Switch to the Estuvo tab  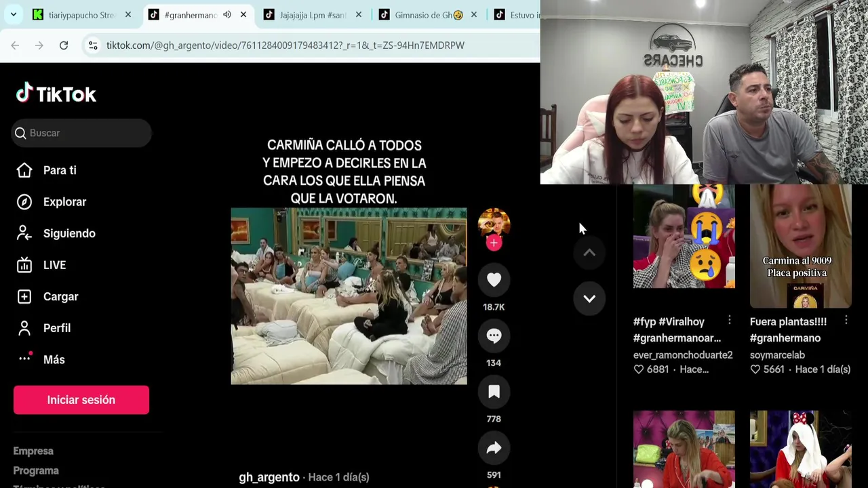[x=516, y=14]
